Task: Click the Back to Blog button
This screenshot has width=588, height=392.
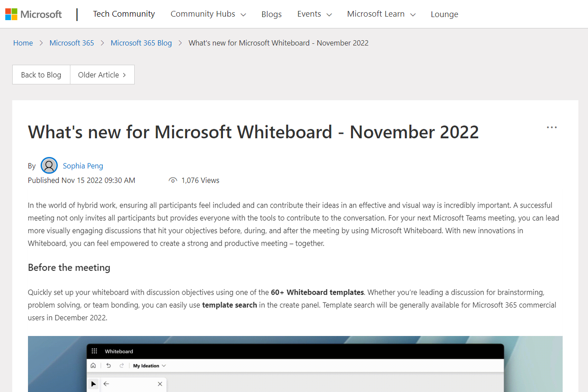Action: (41, 74)
